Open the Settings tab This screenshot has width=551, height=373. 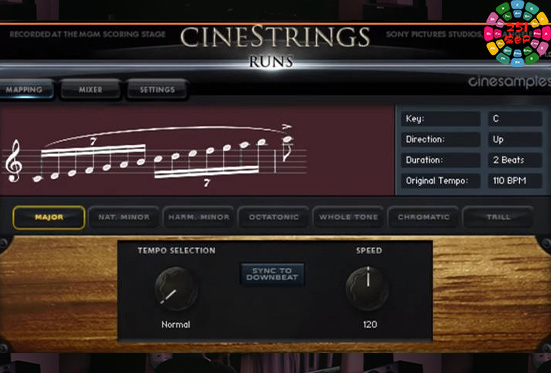click(157, 90)
